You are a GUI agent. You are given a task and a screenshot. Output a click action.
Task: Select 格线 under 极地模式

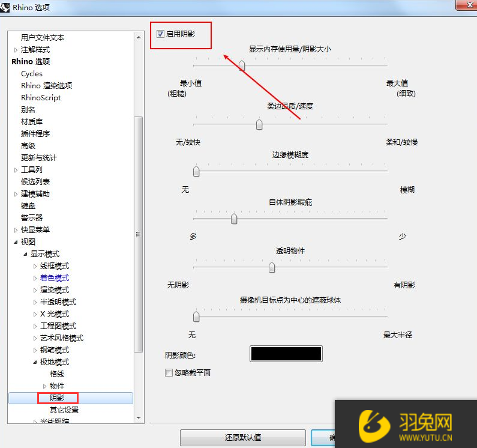(x=57, y=374)
